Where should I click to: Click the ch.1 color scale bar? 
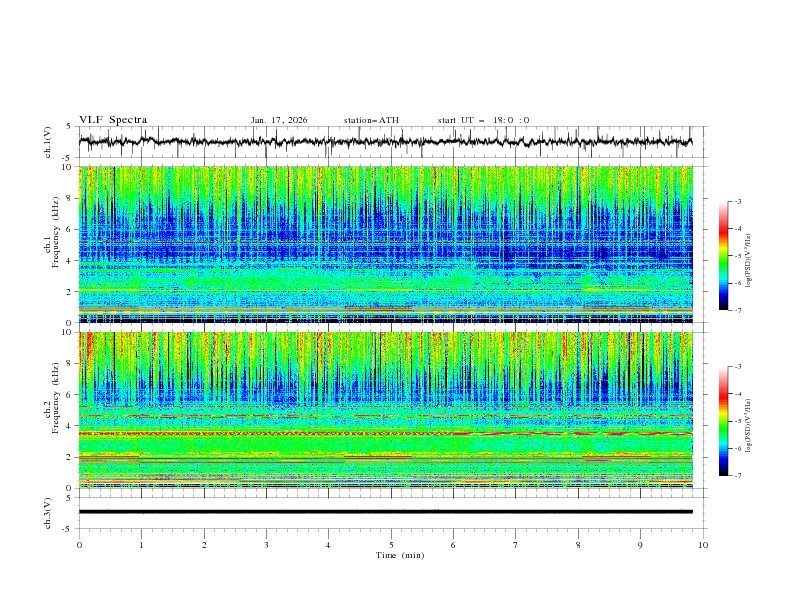tap(724, 256)
